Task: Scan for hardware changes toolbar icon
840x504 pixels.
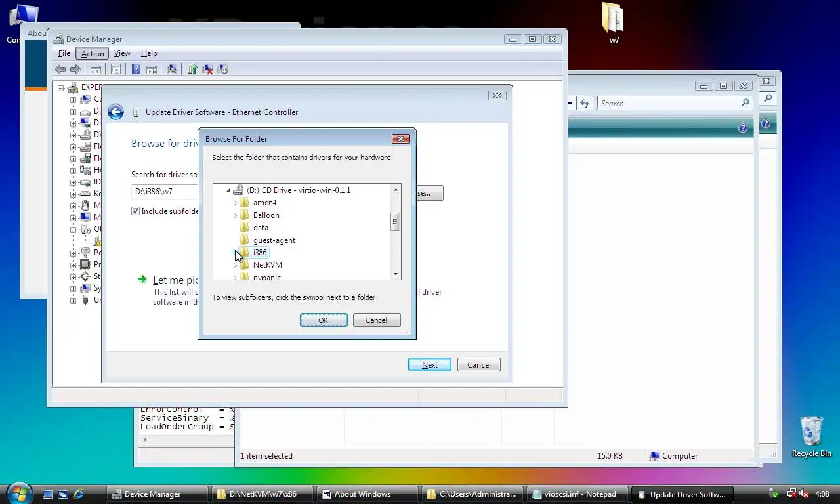Action: [x=172, y=69]
